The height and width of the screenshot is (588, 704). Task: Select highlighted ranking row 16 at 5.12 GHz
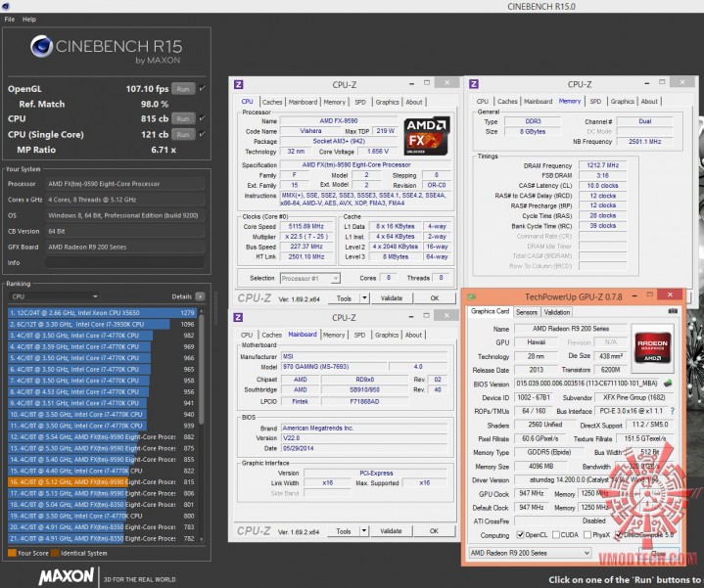click(x=102, y=482)
